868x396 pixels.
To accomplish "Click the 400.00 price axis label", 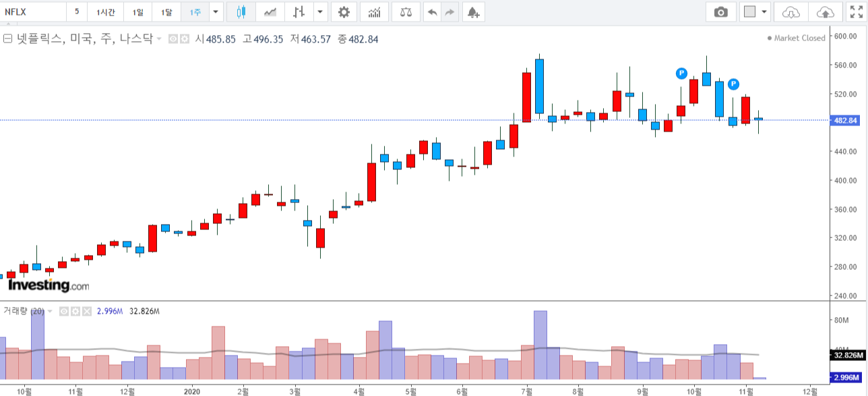I will pyautogui.click(x=845, y=181).
